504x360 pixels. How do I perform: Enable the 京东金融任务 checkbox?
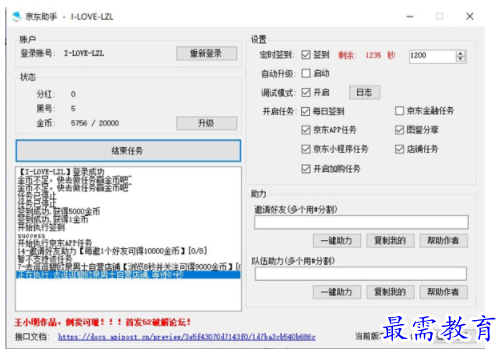point(399,111)
